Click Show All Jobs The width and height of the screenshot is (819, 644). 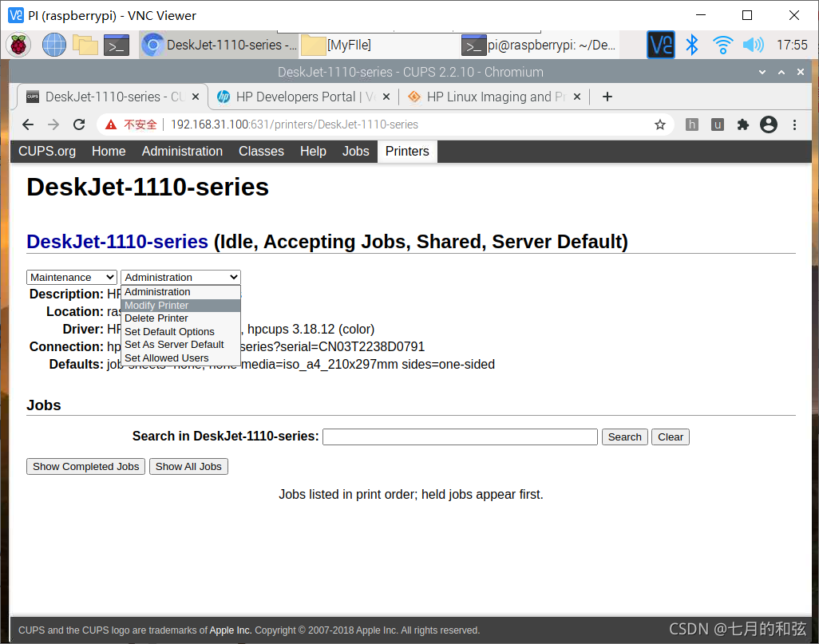point(188,466)
